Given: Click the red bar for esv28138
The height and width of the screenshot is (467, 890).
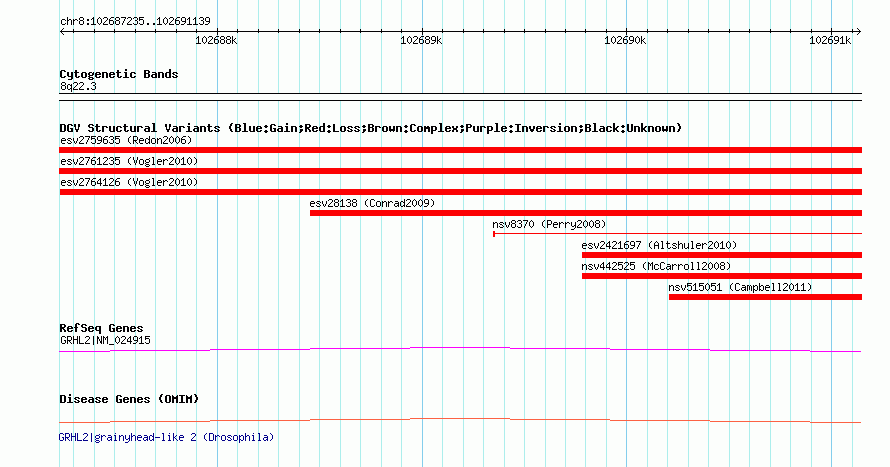Looking at the screenshot, I should click(x=586, y=213).
